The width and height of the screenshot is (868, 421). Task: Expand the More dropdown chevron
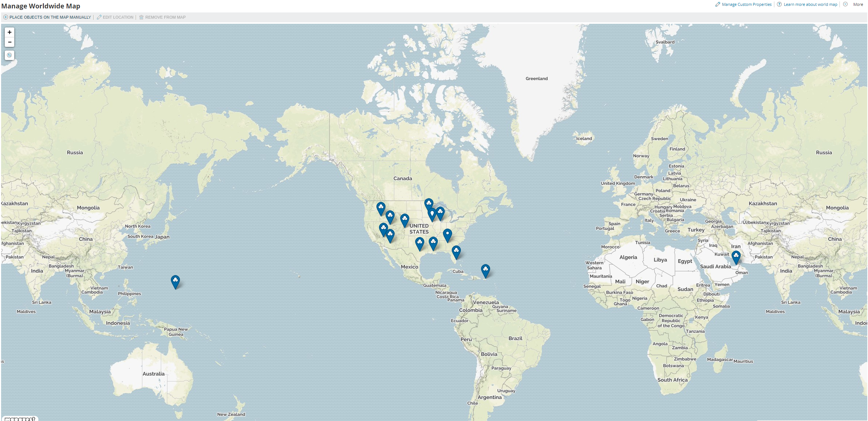[845, 4]
